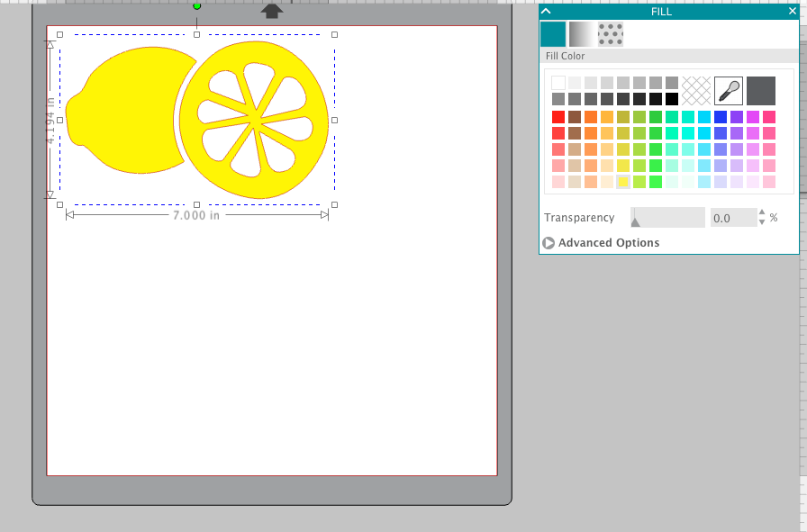Pick the eyedropper color selector tool

point(729,91)
